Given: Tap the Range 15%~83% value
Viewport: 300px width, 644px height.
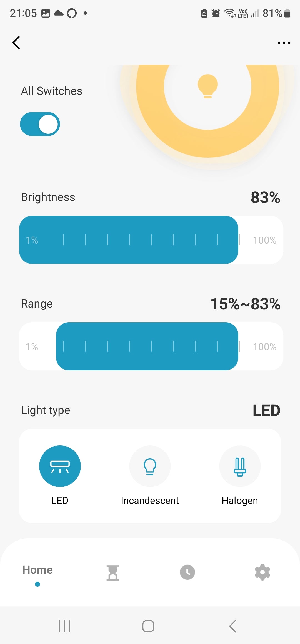Looking at the screenshot, I should [x=245, y=304].
